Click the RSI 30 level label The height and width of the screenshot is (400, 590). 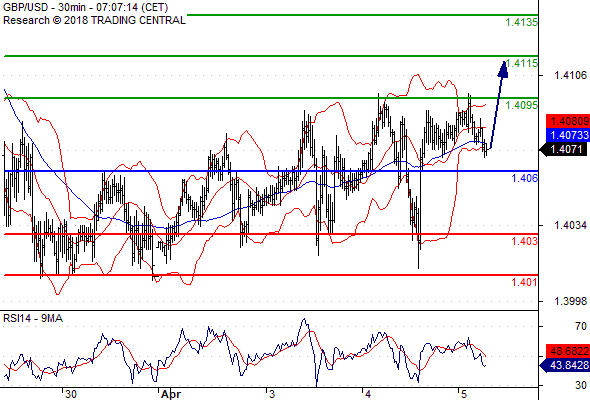(581, 385)
